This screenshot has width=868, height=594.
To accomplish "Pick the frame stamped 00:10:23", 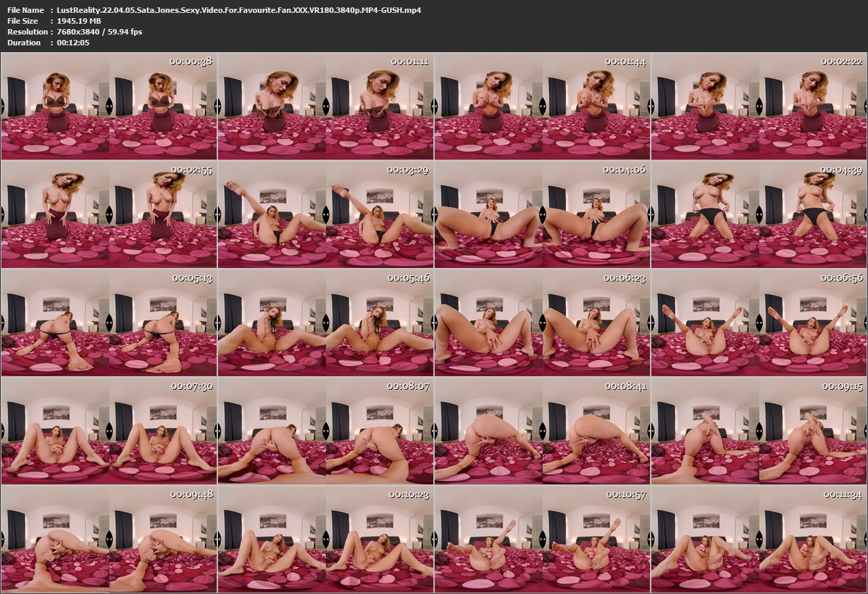I will pos(326,539).
